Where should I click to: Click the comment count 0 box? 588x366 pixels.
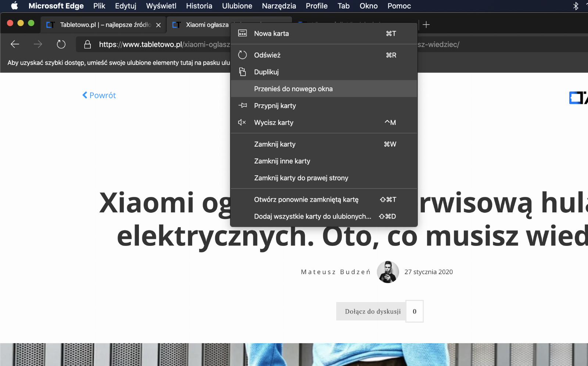[415, 311]
